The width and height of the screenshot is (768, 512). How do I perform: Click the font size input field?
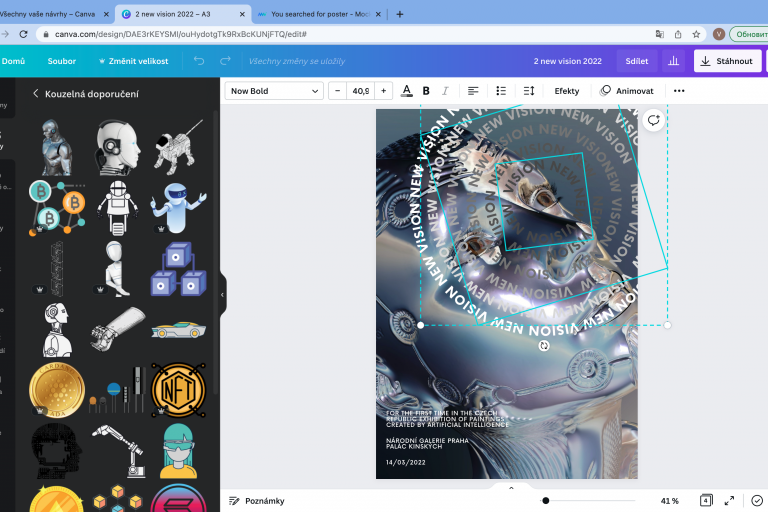pos(360,91)
